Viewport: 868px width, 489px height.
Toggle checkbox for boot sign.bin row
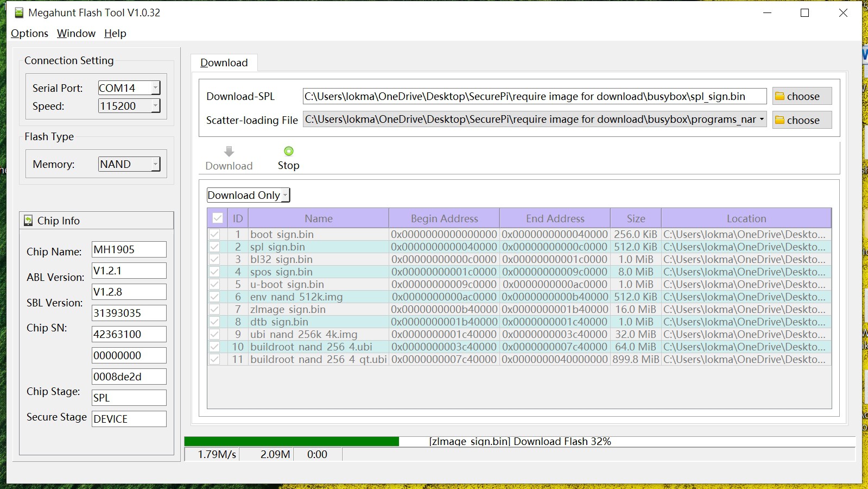pos(215,234)
